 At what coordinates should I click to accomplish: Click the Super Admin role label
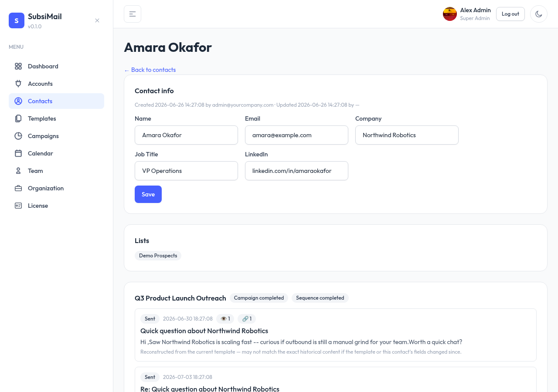tap(475, 18)
